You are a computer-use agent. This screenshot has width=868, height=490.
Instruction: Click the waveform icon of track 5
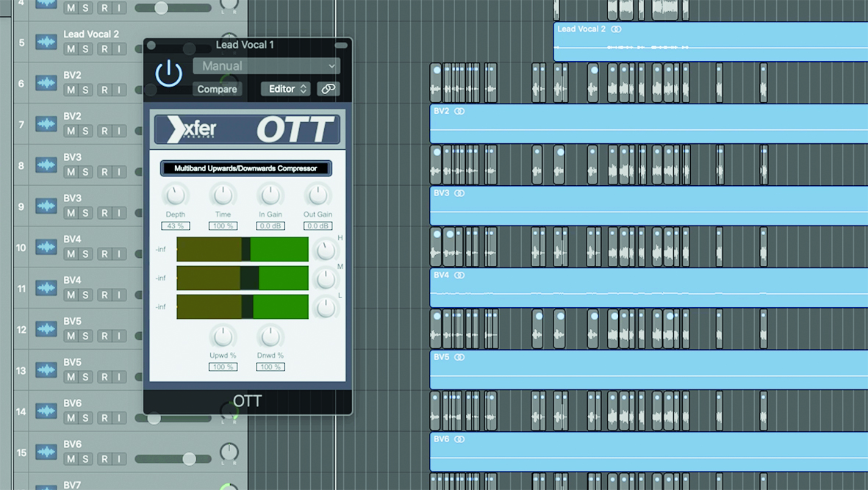(x=46, y=42)
